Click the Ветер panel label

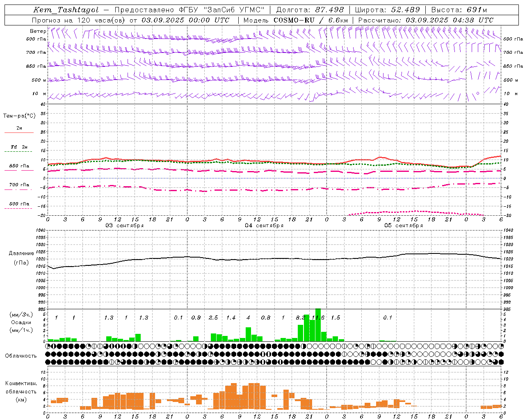coord(38,31)
